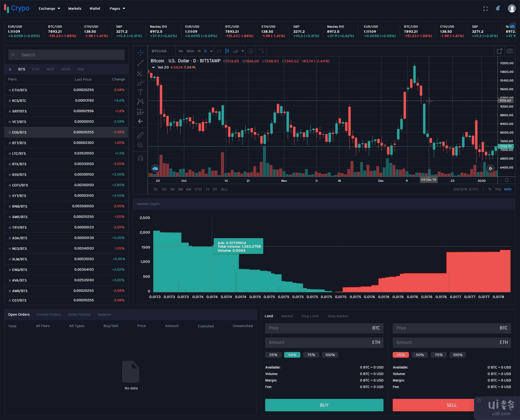Open the Exchange dropdown menu

[49, 9]
